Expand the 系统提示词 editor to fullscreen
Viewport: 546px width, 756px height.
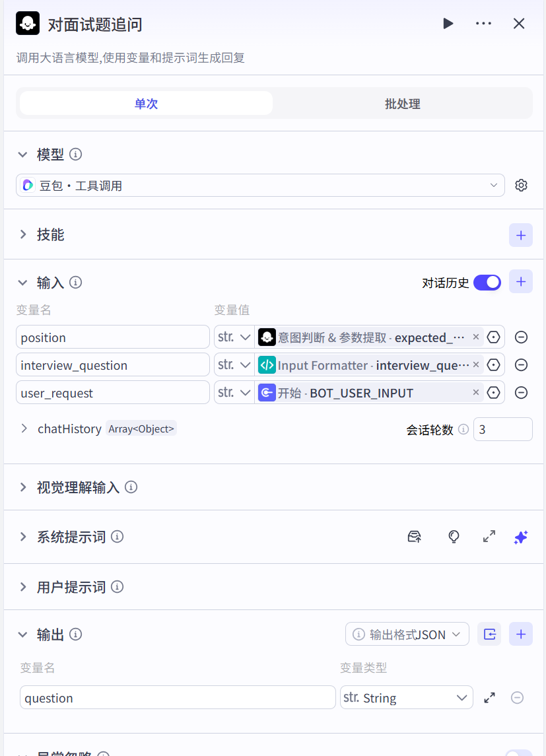pos(489,537)
